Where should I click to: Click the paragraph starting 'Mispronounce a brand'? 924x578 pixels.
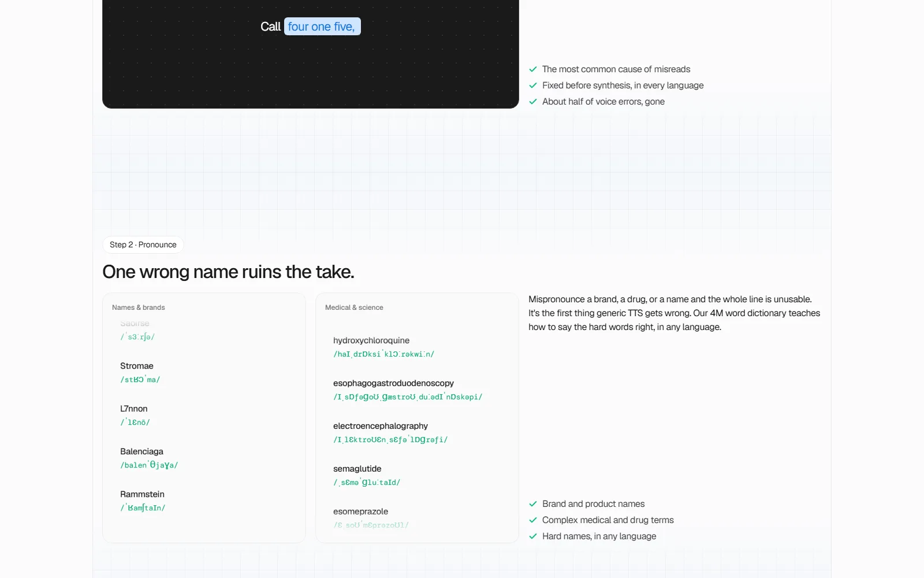tap(674, 313)
